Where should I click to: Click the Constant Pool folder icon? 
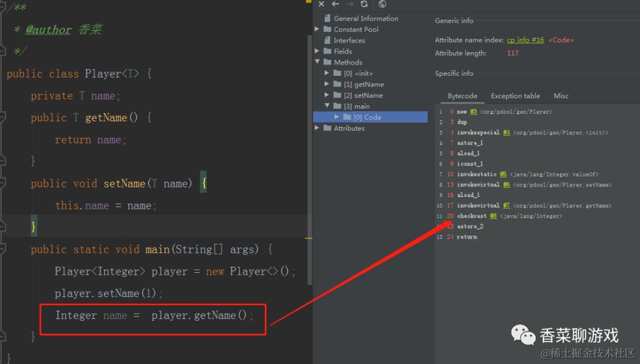point(327,29)
